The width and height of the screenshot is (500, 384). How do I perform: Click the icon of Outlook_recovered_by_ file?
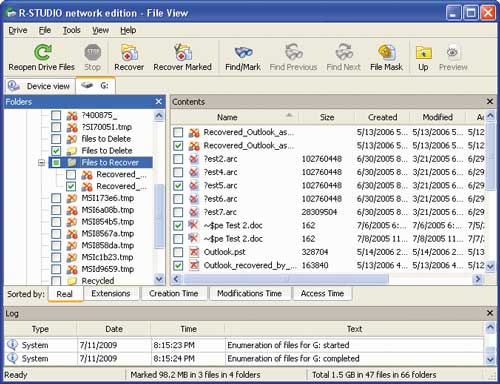194,265
